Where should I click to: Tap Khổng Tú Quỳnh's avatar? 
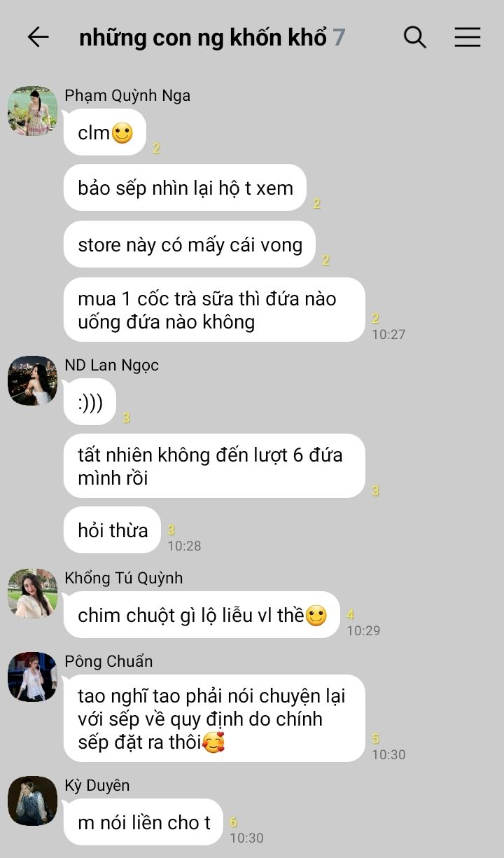click(x=32, y=593)
